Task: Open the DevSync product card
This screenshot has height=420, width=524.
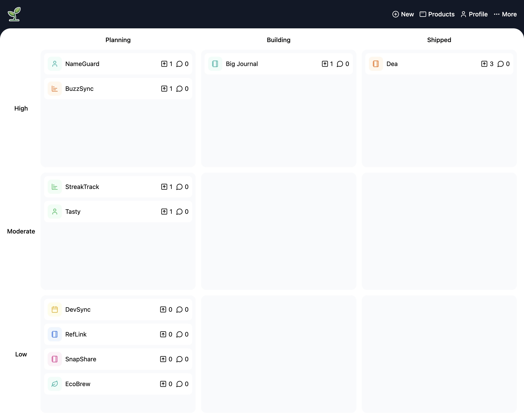Action: tap(118, 309)
